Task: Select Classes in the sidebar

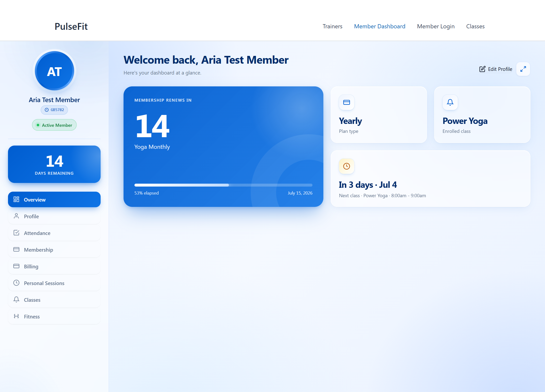Action: (54, 300)
